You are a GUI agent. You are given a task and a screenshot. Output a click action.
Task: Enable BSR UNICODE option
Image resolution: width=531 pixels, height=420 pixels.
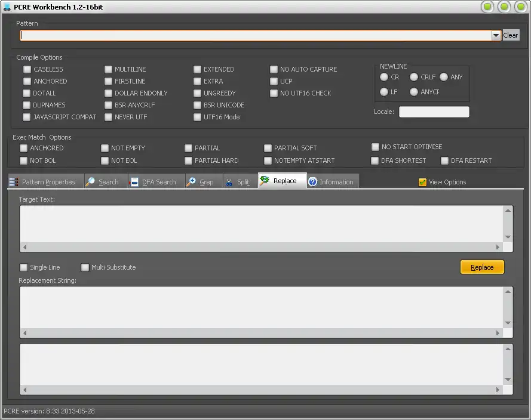(198, 105)
